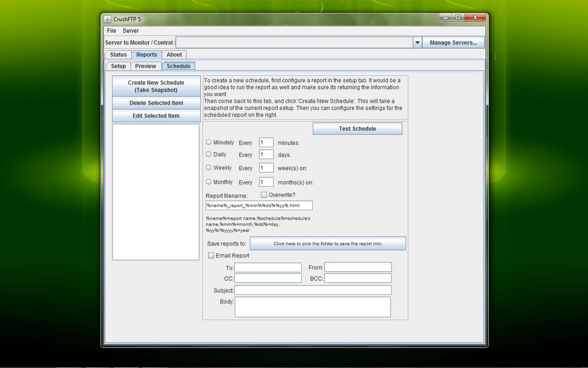
Task: Click the CC: email field
Action: tap(268, 278)
